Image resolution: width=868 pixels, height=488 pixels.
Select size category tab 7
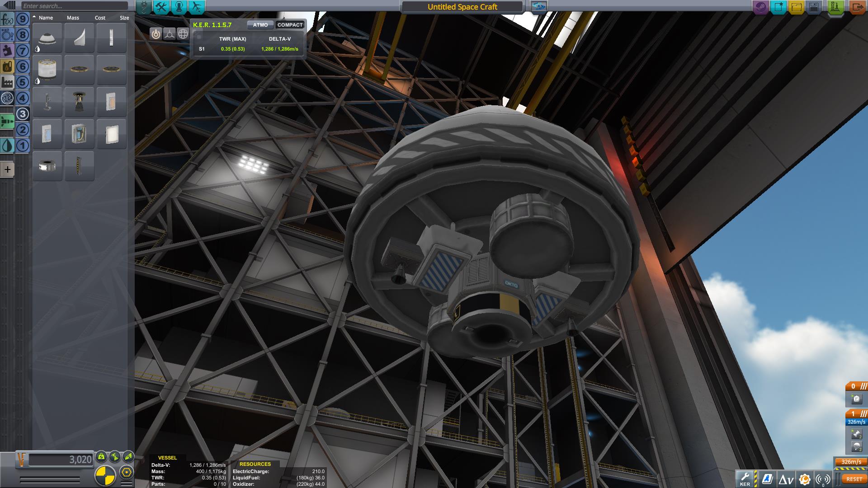23,51
